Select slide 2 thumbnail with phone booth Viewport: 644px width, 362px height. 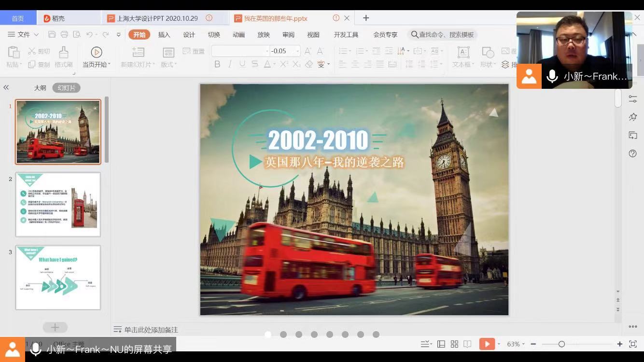coord(58,205)
